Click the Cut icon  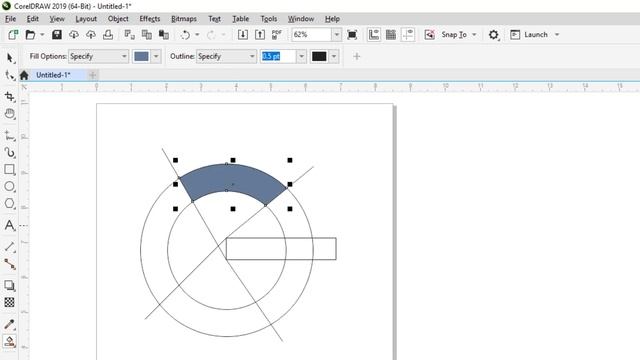tap(129, 35)
